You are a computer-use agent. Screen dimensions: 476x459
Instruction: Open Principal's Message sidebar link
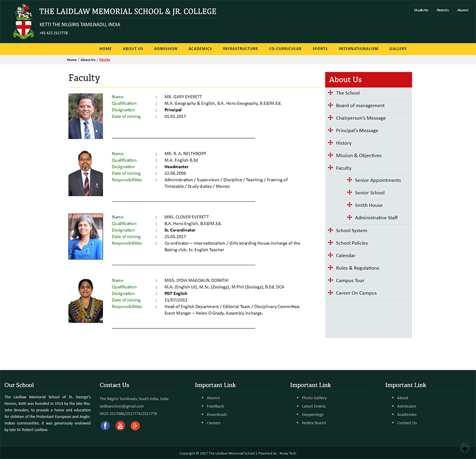[357, 130]
